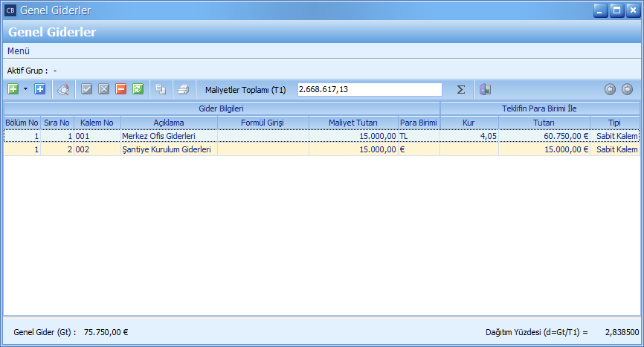The height and width of the screenshot is (347, 644).
Task: Click the exit door icon in toolbar
Action: pos(485,89)
